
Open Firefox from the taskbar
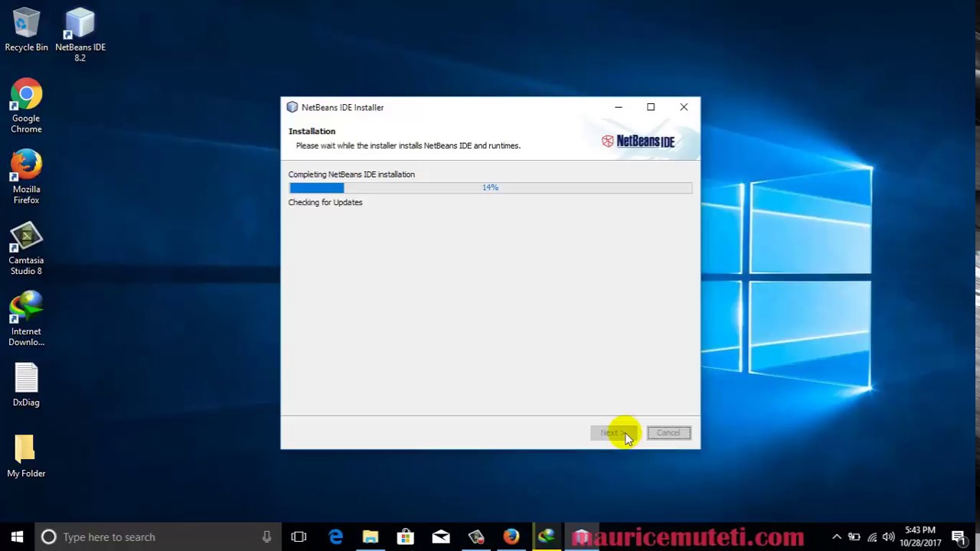click(x=511, y=536)
